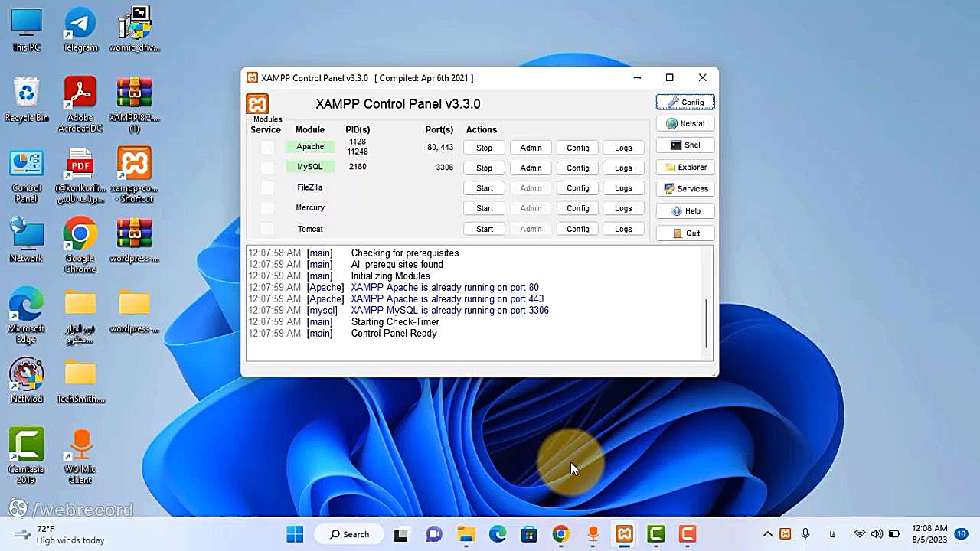Viewport: 980px width, 551px height.
Task: Open Services from XAMPP side buttons
Action: 685,188
